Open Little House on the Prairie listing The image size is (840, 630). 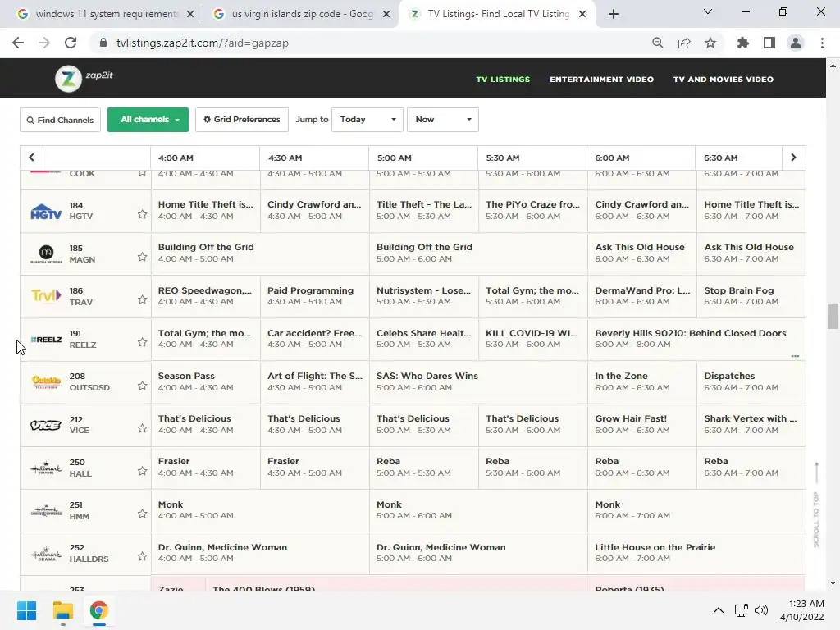tap(696, 554)
